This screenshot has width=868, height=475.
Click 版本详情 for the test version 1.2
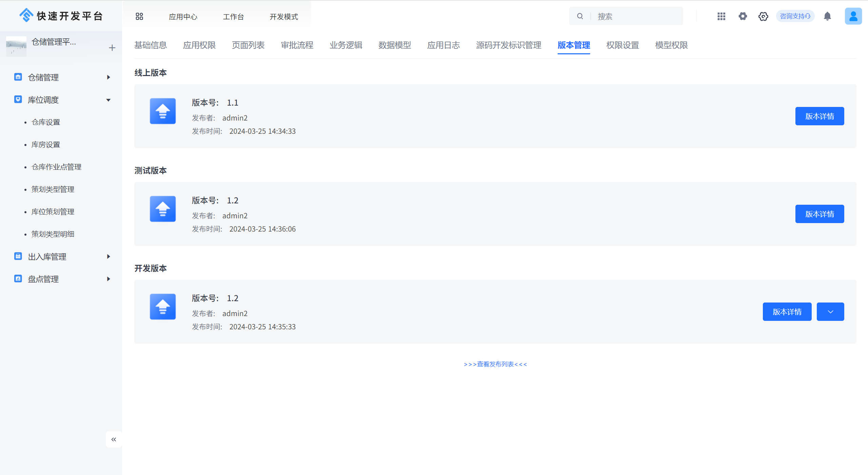tap(819, 214)
